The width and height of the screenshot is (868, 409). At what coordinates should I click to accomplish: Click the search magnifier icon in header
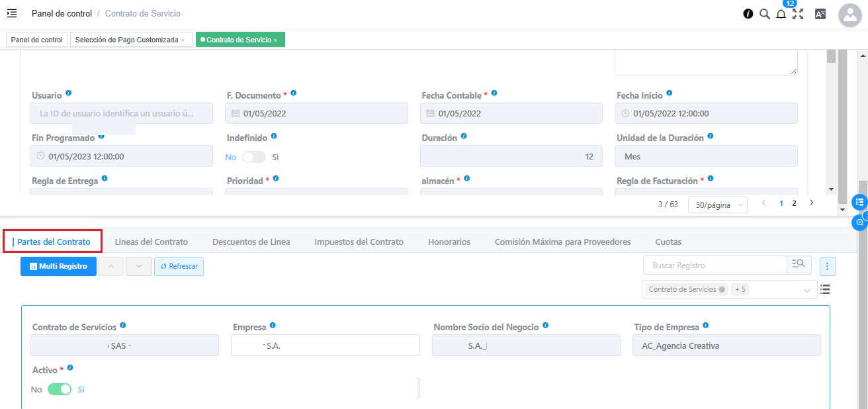click(x=765, y=14)
